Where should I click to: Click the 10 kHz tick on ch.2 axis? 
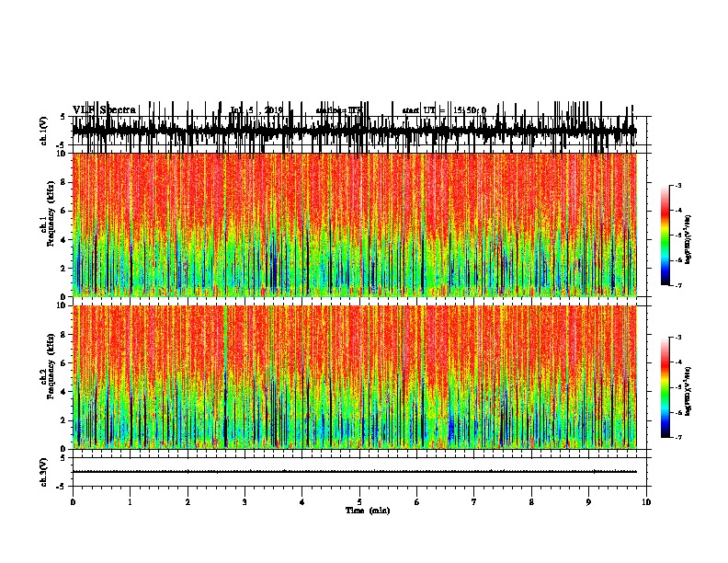tap(63, 305)
